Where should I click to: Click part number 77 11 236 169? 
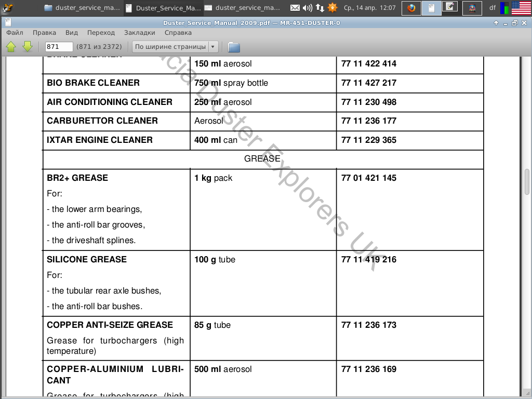pos(369,369)
